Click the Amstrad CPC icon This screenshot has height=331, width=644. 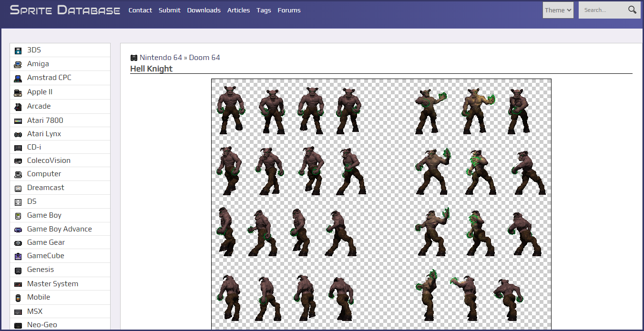click(x=18, y=78)
